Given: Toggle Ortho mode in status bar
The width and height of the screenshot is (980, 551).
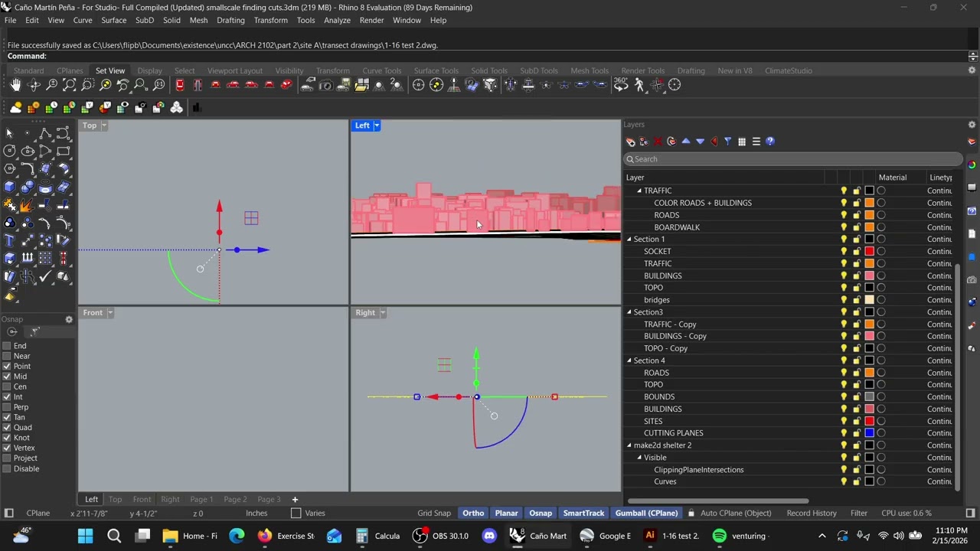Looking at the screenshot, I should (473, 513).
